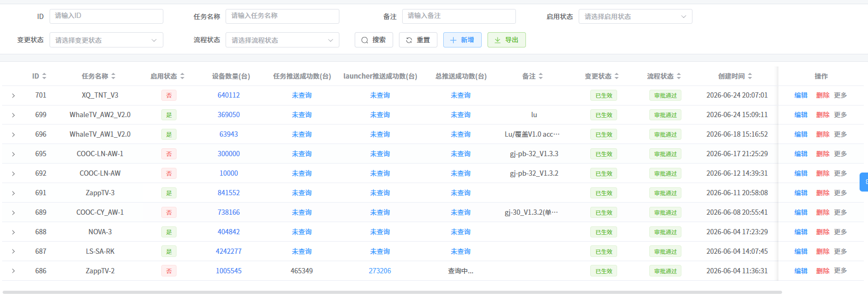Sort by 备注 column arrows
The height and width of the screenshot is (296, 868).
pos(541,77)
